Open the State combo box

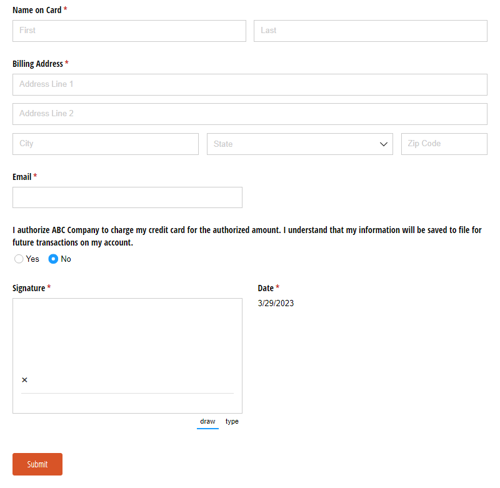tap(300, 144)
